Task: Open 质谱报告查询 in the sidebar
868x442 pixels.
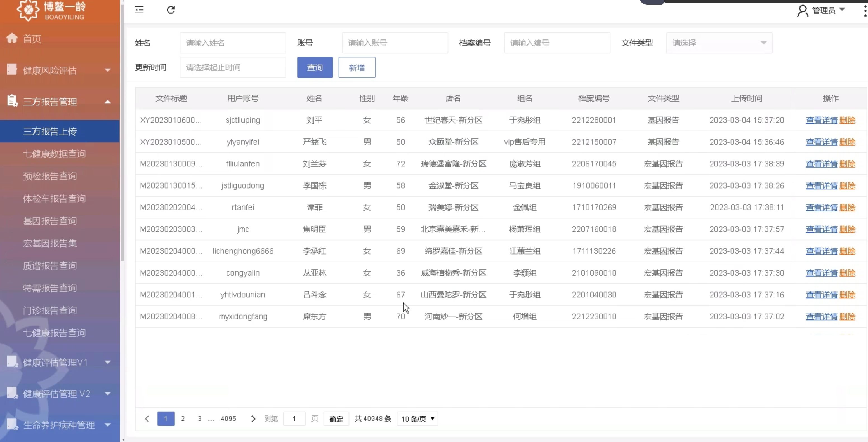Action: pos(50,266)
